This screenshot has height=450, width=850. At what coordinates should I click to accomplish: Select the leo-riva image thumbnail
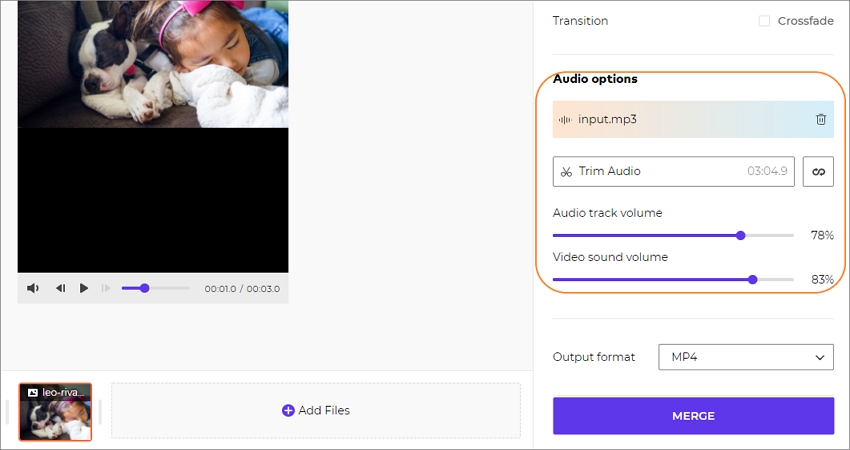[55, 412]
